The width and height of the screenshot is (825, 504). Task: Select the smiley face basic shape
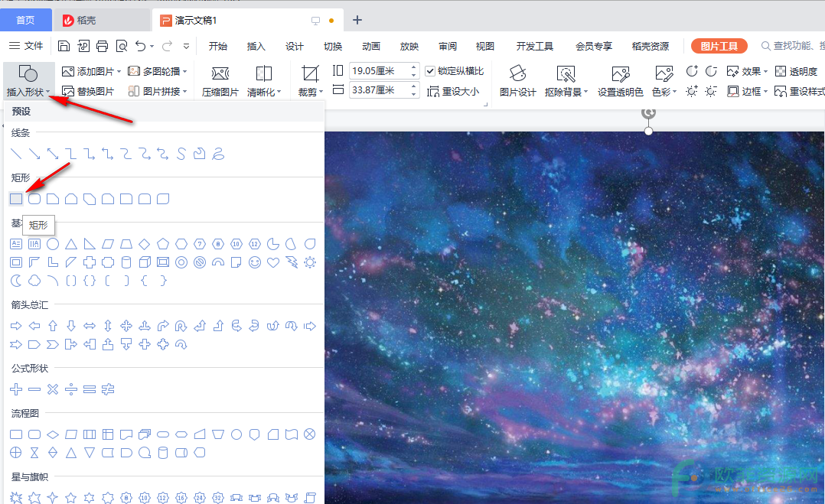(x=255, y=262)
